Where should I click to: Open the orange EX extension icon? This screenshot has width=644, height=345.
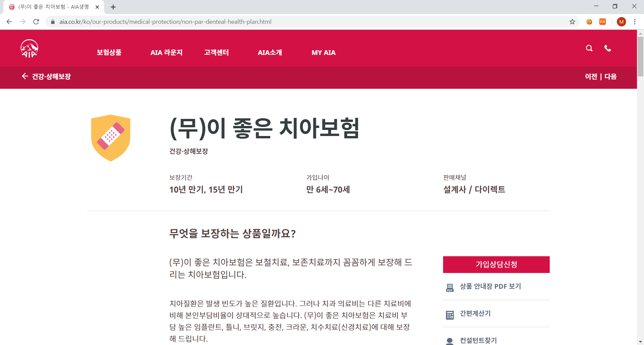pos(603,22)
